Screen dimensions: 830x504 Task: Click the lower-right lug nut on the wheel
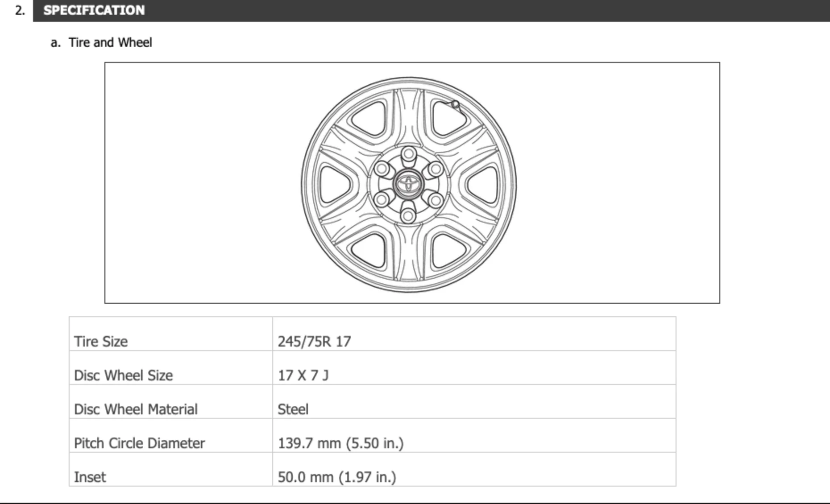coord(436,200)
